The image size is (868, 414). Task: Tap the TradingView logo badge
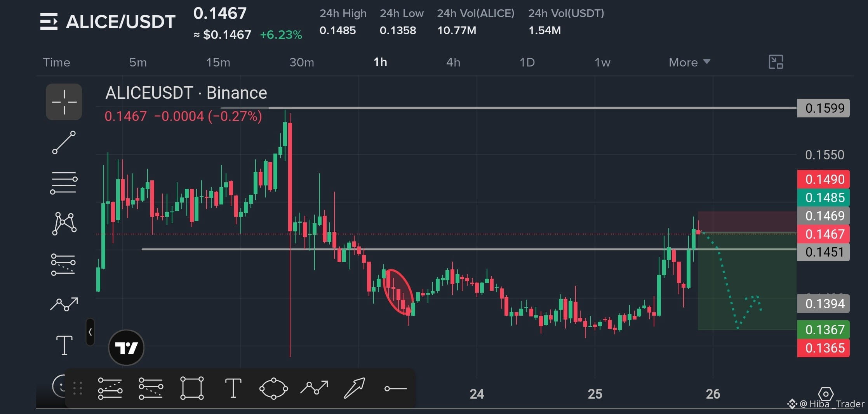tap(126, 348)
